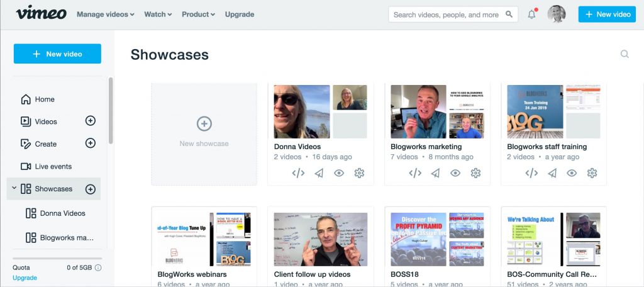The image size is (644, 287).
Task: Click Upgrade in the top navigation
Action: pyautogui.click(x=240, y=14)
